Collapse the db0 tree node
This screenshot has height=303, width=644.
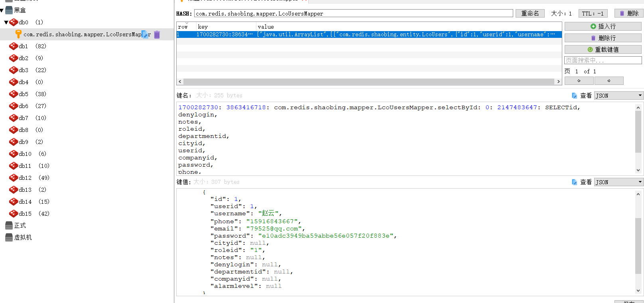(x=6, y=22)
